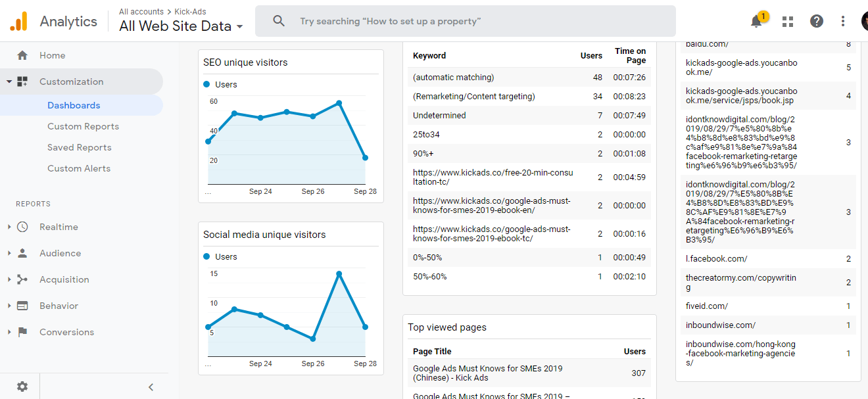Viewport: 868px width, 399px height.
Task: Click the kickads-google-ads.youcanbook.me/ referral row
Action: (x=768, y=68)
